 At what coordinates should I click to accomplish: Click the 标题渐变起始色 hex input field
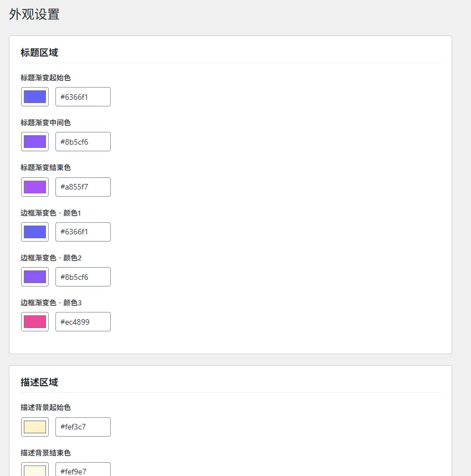coord(83,96)
